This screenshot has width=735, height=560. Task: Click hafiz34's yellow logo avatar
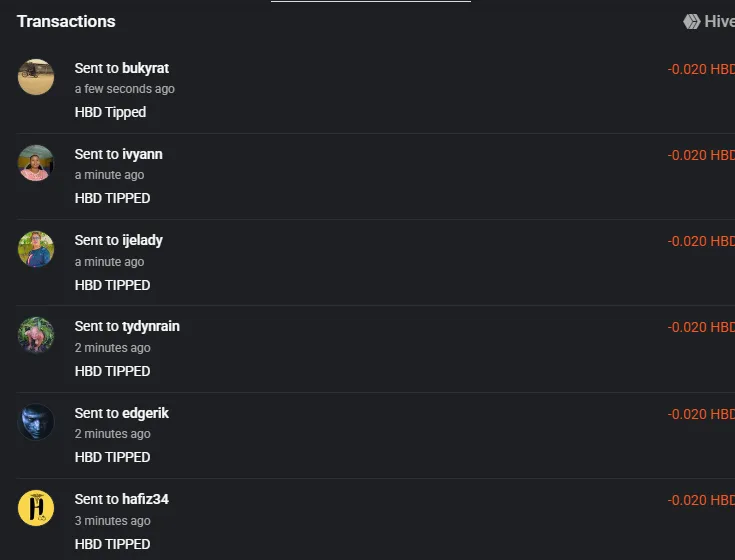pyautogui.click(x=36, y=508)
